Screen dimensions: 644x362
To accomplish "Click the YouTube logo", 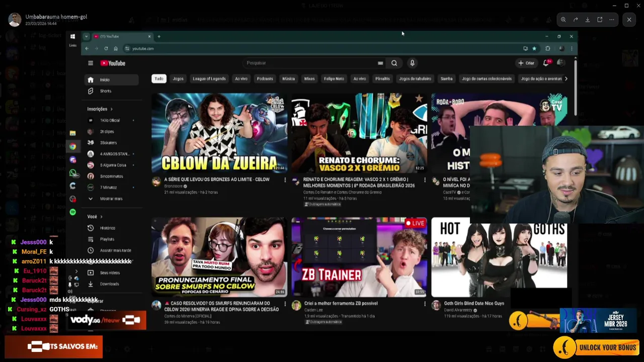I will (113, 63).
